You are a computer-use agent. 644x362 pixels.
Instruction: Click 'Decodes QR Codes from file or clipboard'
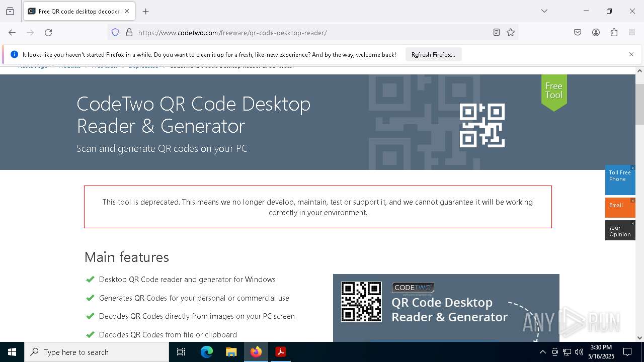coord(168,335)
